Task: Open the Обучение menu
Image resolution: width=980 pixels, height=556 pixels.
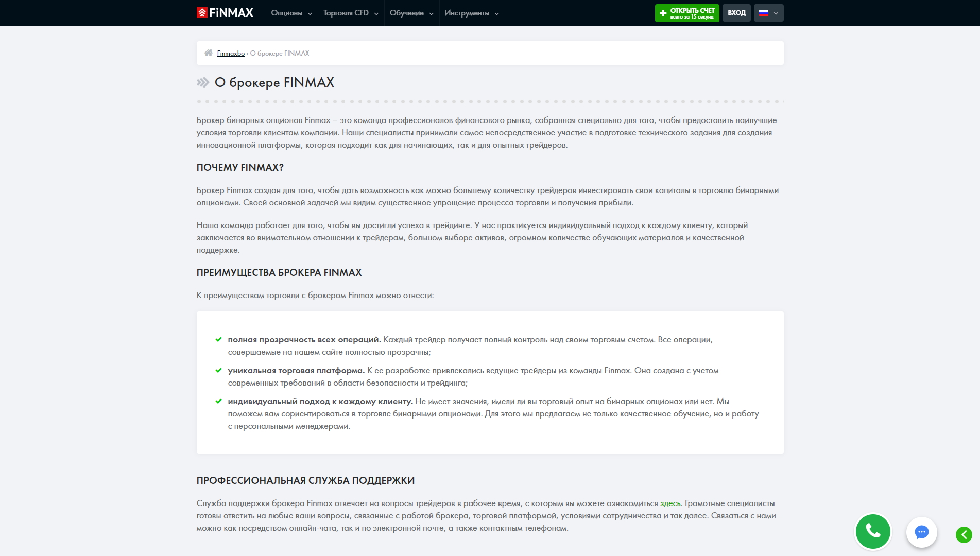Action: pos(411,13)
